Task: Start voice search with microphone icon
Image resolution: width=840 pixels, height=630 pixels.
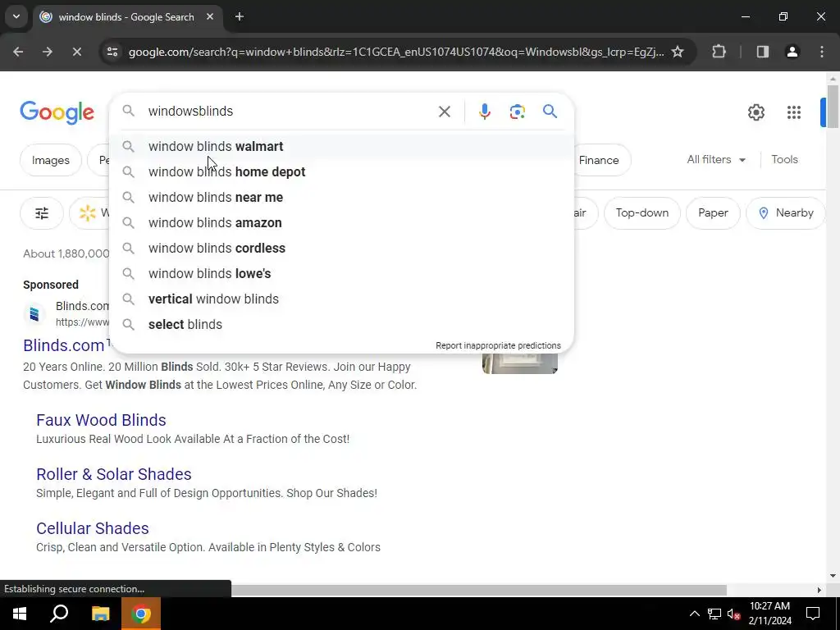Action: tap(484, 112)
